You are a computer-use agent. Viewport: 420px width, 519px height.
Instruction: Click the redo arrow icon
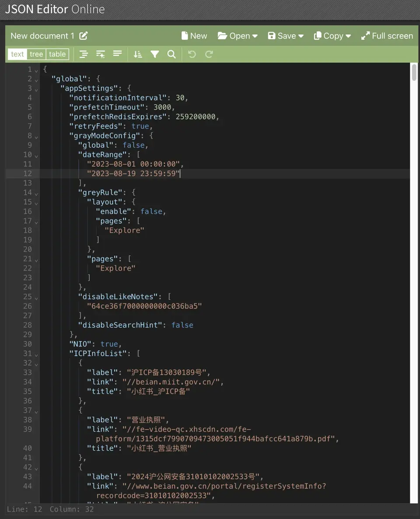click(209, 54)
